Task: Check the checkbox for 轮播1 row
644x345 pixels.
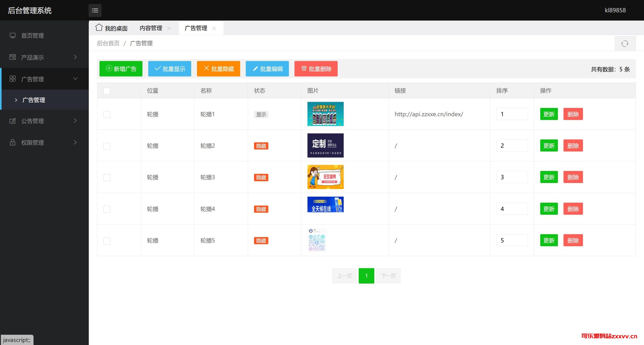Action: (107, 114)
